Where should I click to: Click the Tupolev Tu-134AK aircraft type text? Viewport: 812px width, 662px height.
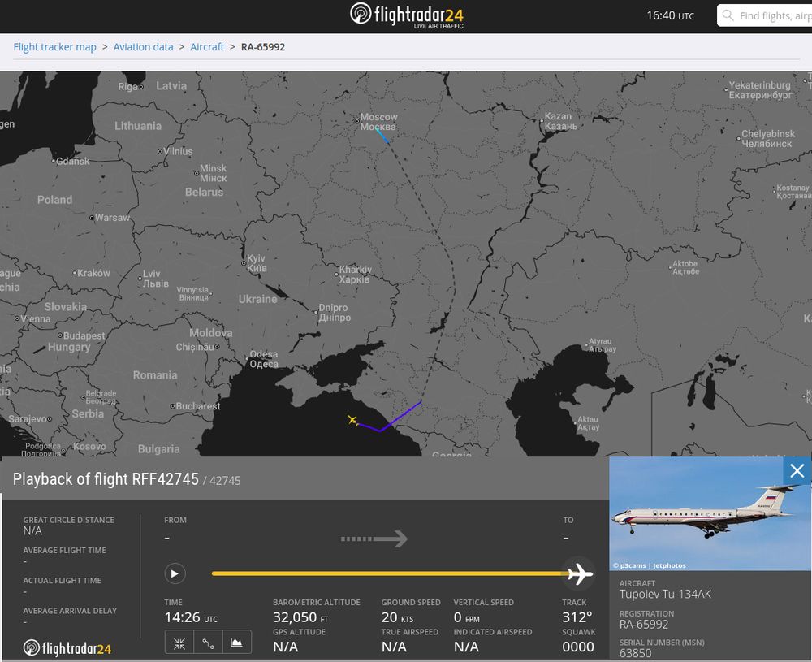[x=666, y=594]
